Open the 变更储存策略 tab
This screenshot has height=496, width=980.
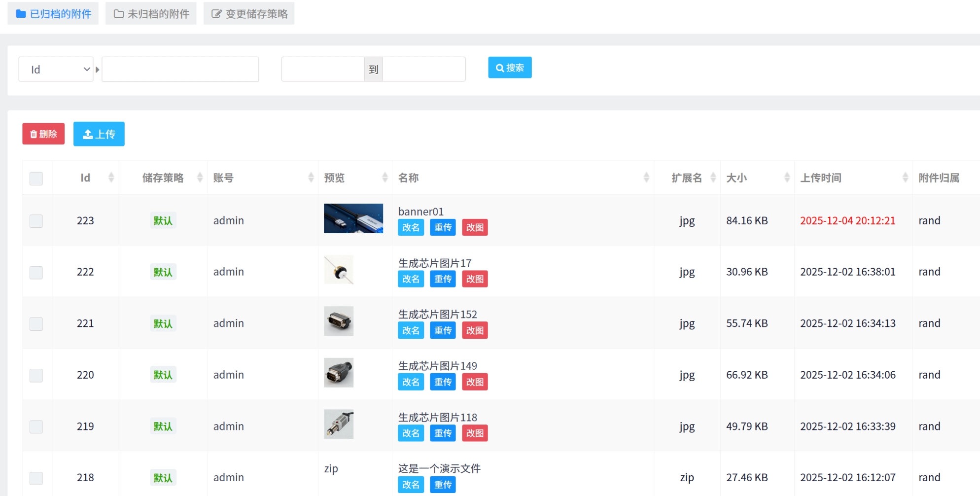(x=249, y=14)
